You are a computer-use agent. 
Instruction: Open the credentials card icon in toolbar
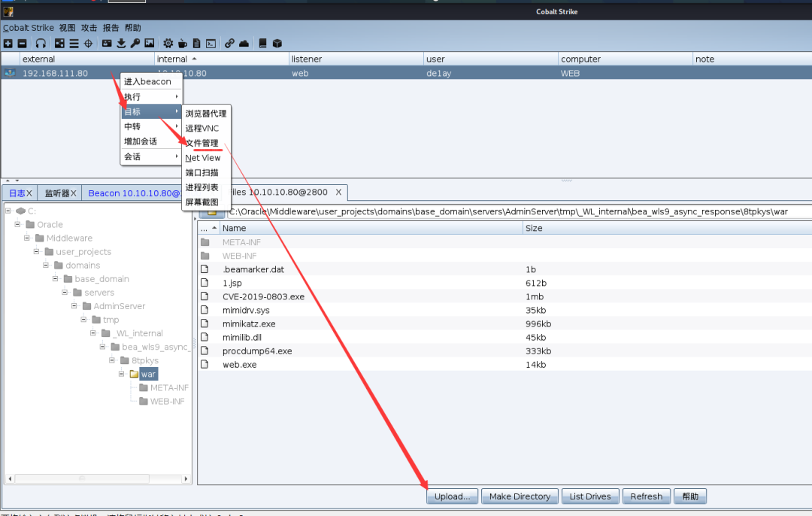click(x=107, y=44)
